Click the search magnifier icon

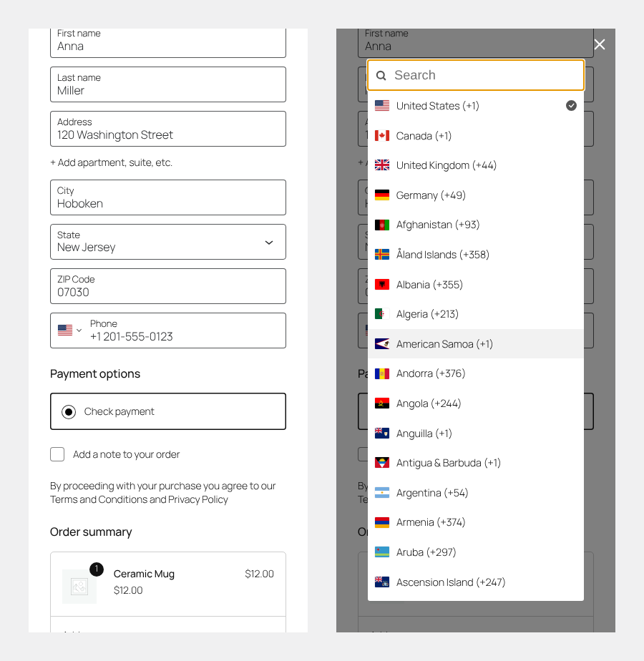381,75
